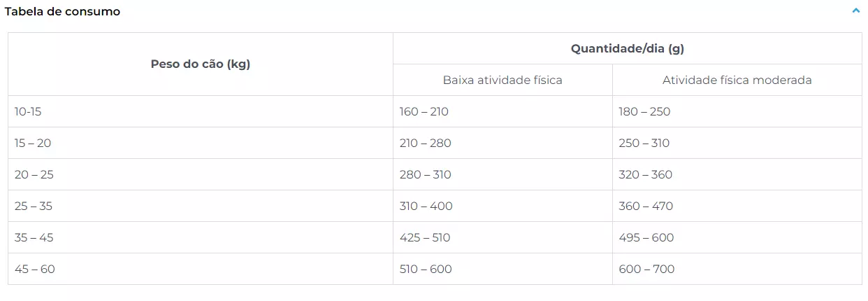This screenshot has height=301, width=868.
Task: Click the 10-15 weight row cell
Action: 201,111
